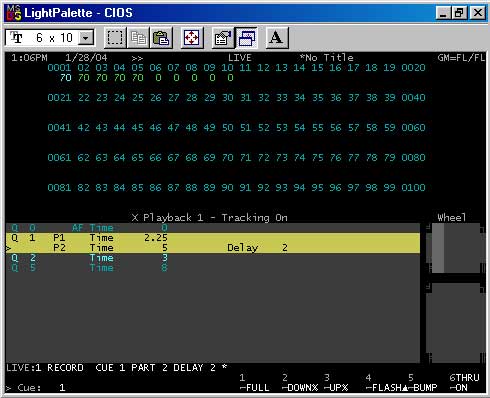Click channel number 0040
Screen dimensions: 490x398
pyautogui.click(x=413, y=98)
